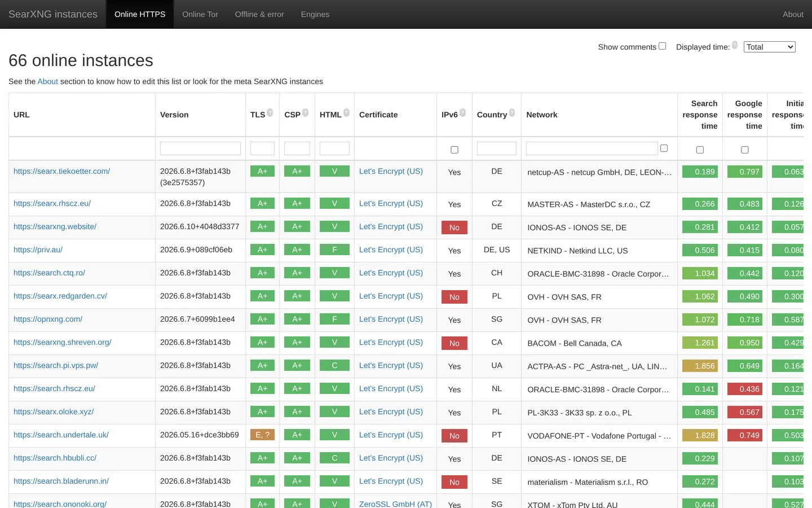812x508 pixels.
Task: Click the E, ? TLS grade badge
Action: [262, 435]
